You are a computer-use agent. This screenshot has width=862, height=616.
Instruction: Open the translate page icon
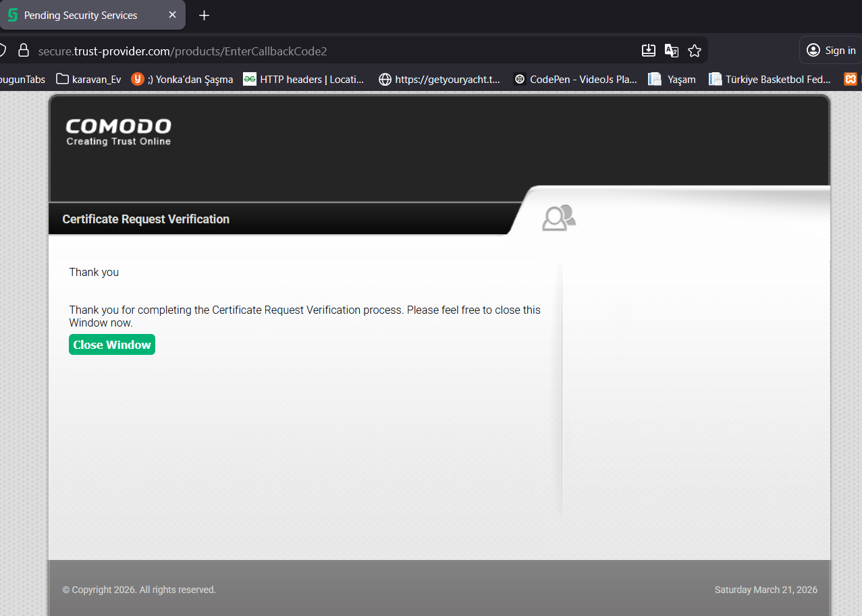tap(671, 51)
